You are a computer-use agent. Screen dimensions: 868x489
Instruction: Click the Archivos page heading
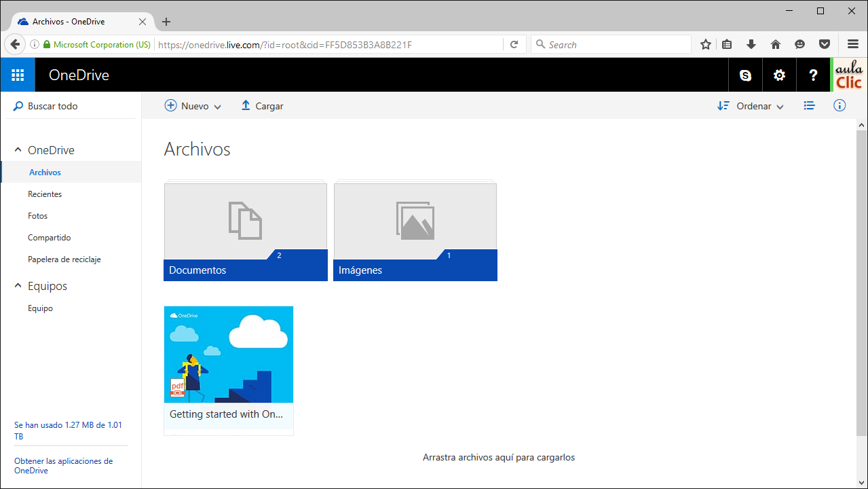(197, 149)
